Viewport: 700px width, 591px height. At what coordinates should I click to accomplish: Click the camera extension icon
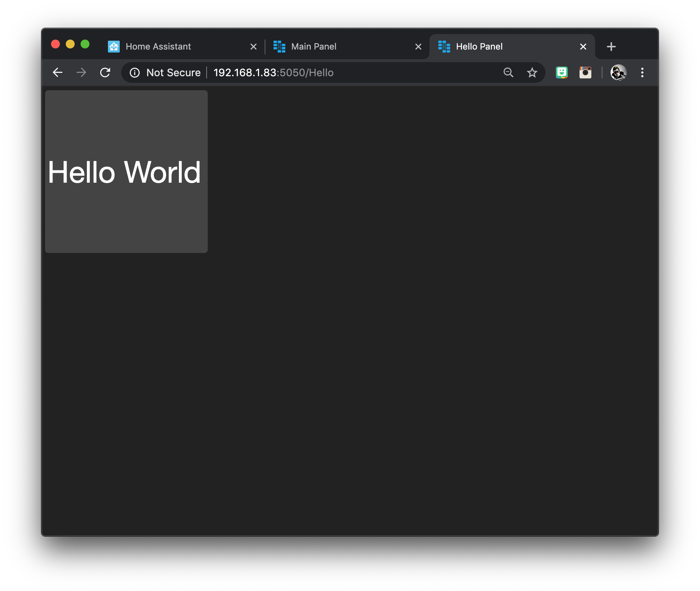pyautogui.click(x=585, y=72)
